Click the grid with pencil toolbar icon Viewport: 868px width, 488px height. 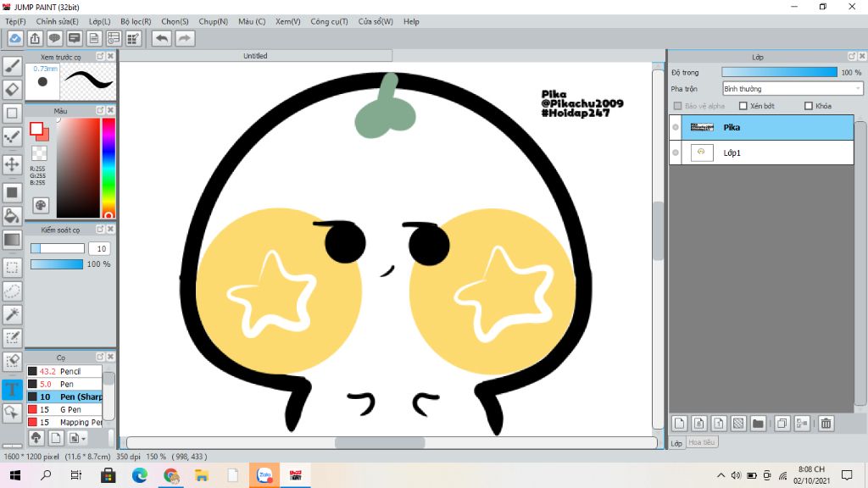133,38
